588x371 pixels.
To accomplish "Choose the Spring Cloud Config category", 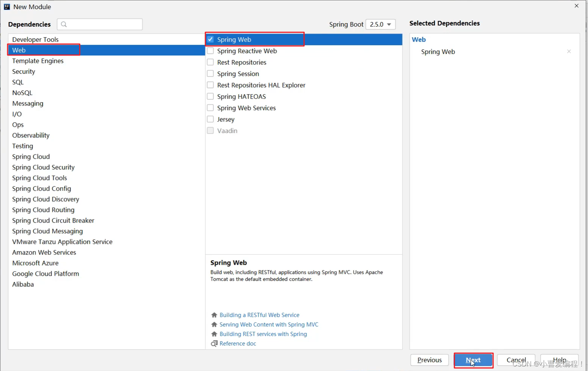I will [107, 188].
